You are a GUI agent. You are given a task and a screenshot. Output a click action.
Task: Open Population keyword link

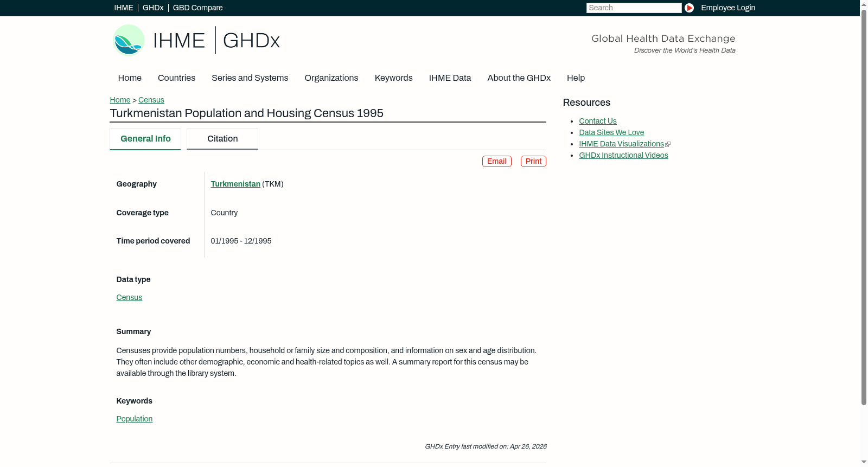point(135,419)
